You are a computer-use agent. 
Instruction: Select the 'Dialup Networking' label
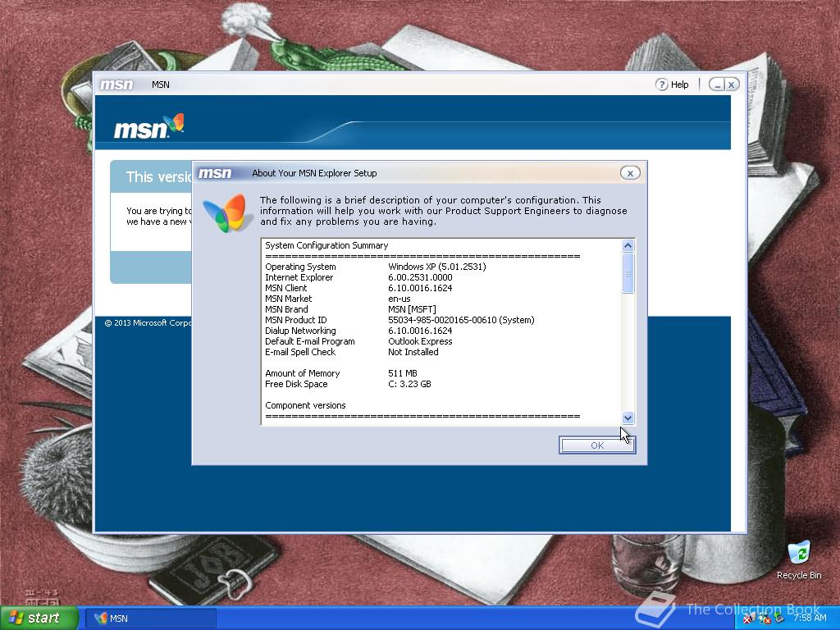coord(300,331)
